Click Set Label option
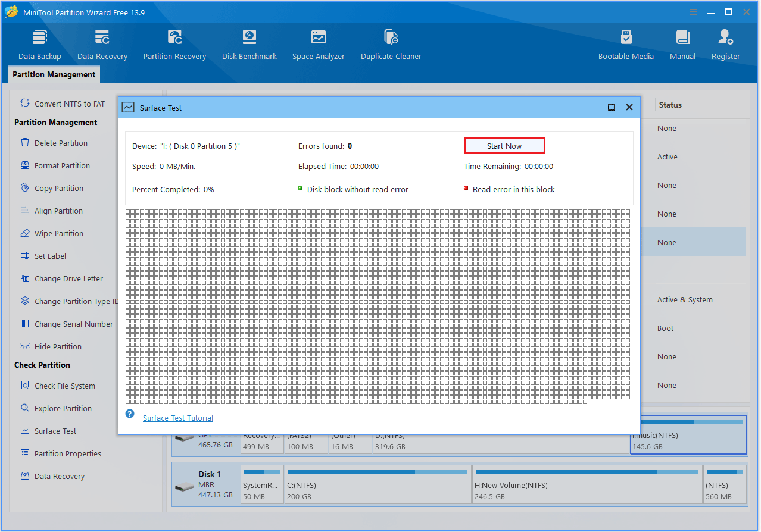This screenshot has height=532, width=761. click(x=43, y=256)
